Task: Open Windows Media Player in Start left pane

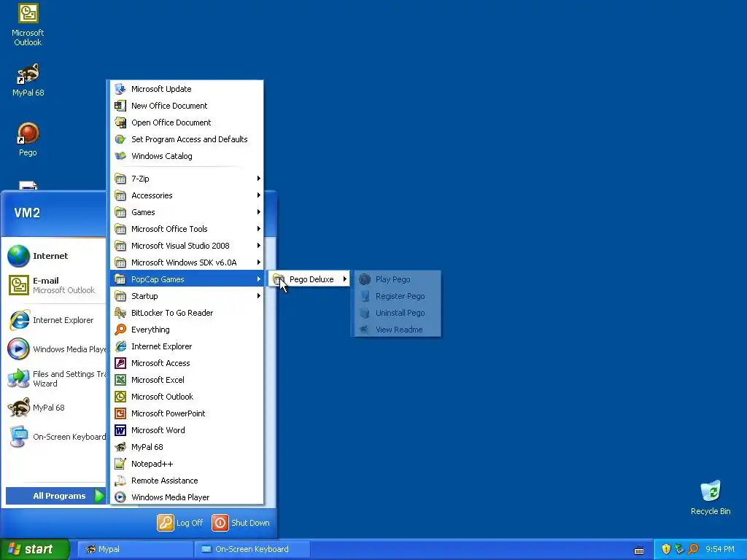Action: pyautogui.click(x=54, y=349)
